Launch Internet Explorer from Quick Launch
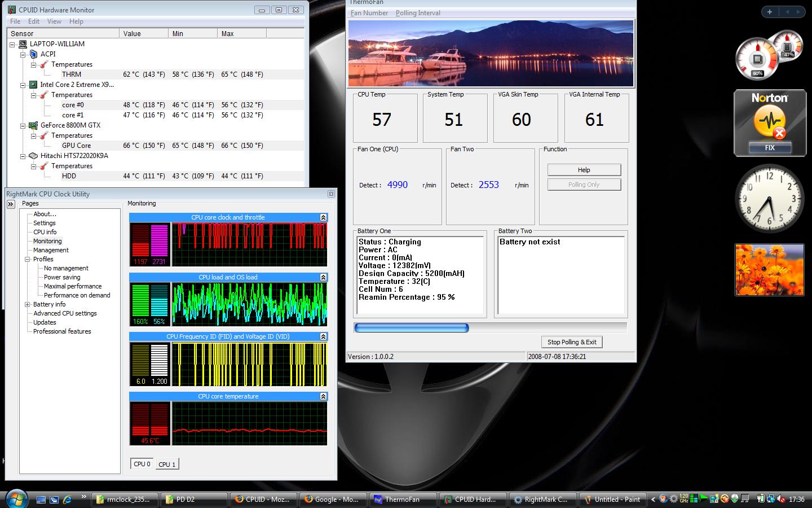 67,500
